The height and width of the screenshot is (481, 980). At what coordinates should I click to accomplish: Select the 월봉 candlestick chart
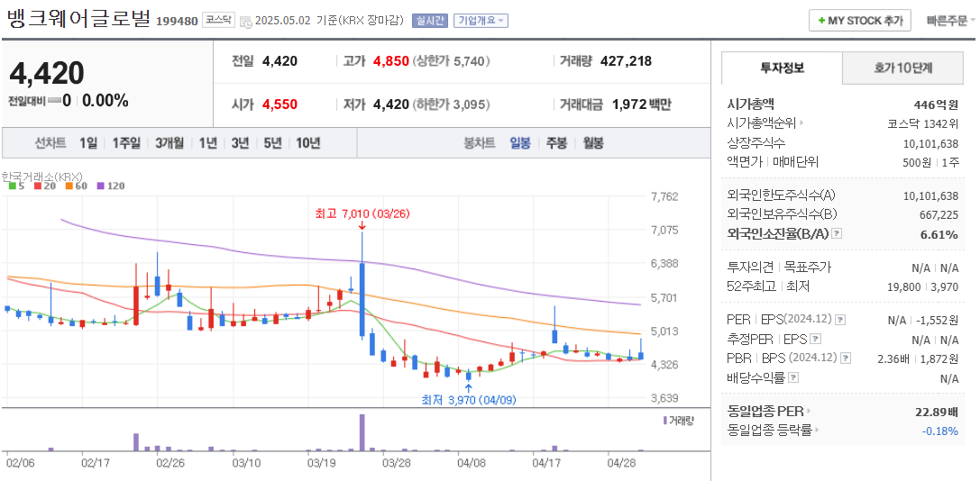click(x=593, y=143)
